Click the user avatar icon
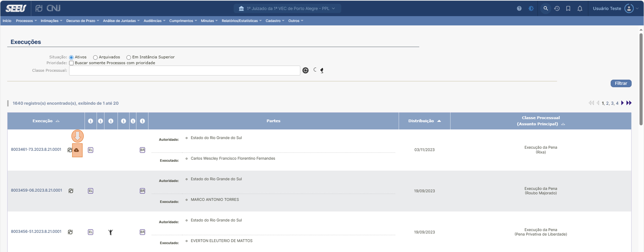Viewport: 644px width, 252px height. (629, 8)
